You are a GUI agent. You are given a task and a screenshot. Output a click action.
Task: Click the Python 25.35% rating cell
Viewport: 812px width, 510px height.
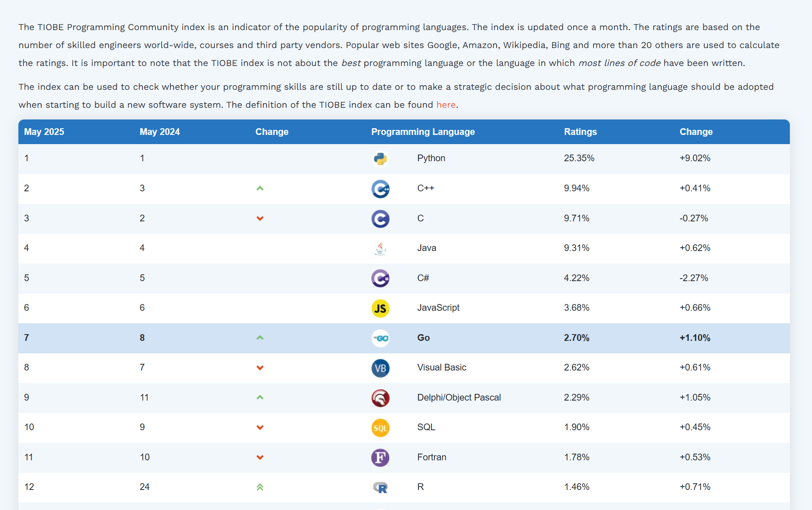click(x=579, y=158)
